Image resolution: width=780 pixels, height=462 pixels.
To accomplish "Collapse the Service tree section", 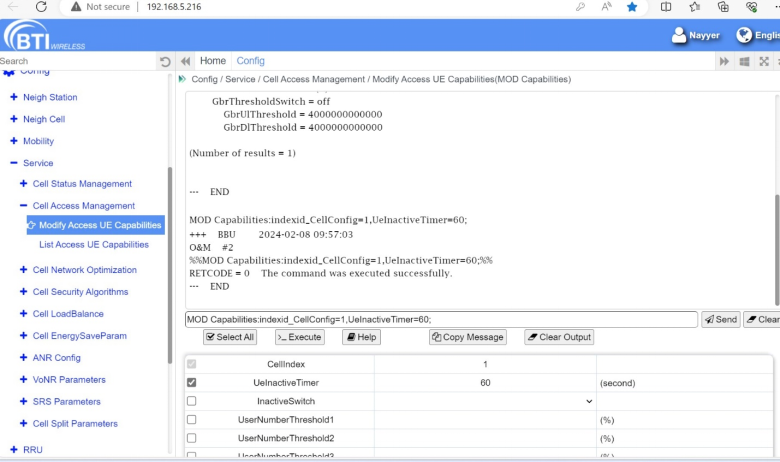I will click(14, 163).
